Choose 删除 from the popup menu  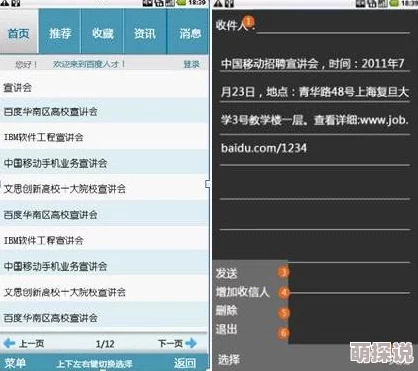point(226,311)
